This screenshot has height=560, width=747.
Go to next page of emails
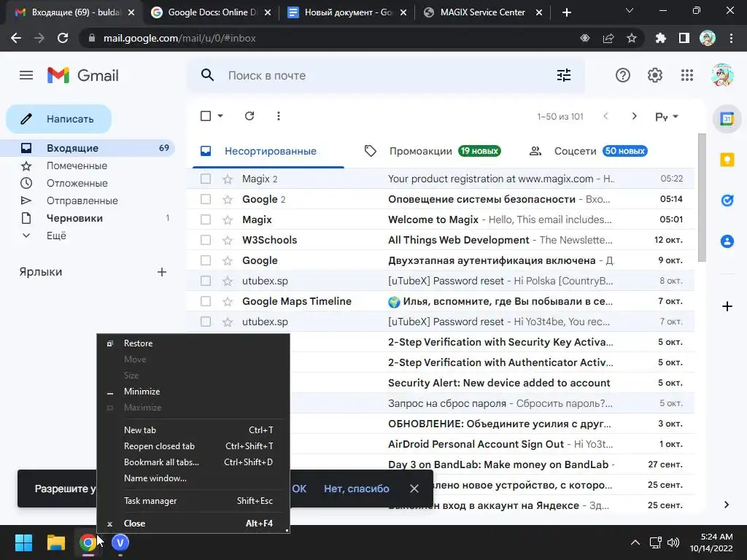(x=634, y=116)
